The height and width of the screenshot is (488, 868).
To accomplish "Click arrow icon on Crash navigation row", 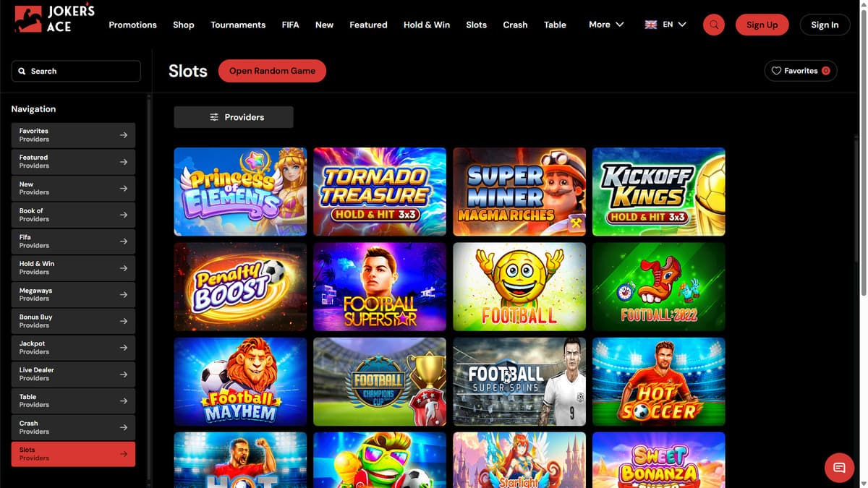I will pos(124,427).
